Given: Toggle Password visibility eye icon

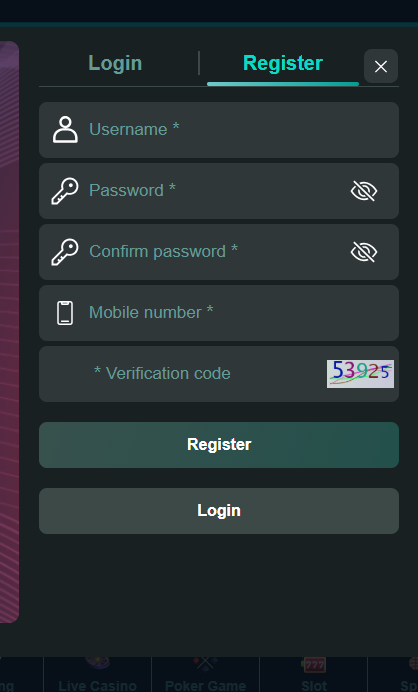Looking at the screenshot, I should point(364,191).
